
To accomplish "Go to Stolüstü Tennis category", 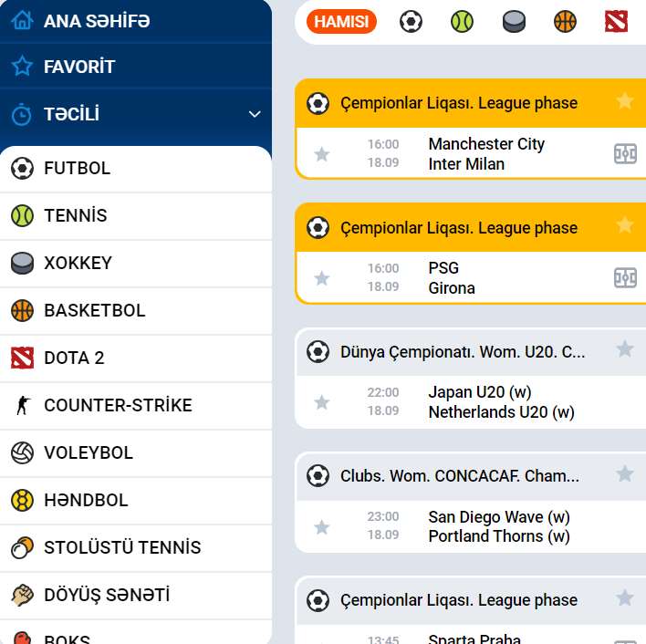I will tap(136, 547).
